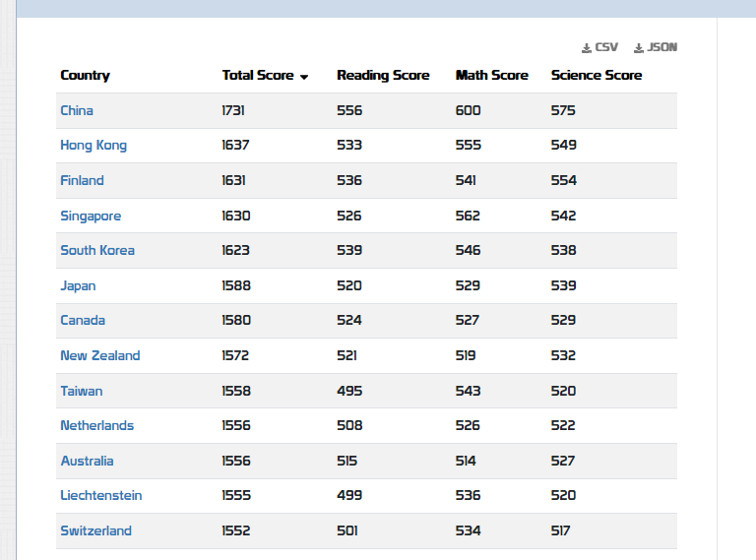The width and height of the screenshot is (756, 560).
Task: Select Canada's total score 1580
Action: pos(236,320)
